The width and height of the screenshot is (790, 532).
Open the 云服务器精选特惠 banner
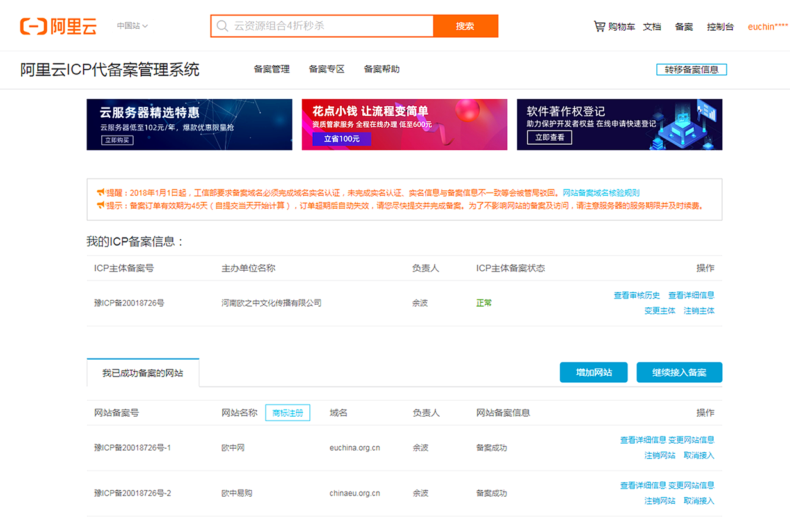[x=189, y=124]
